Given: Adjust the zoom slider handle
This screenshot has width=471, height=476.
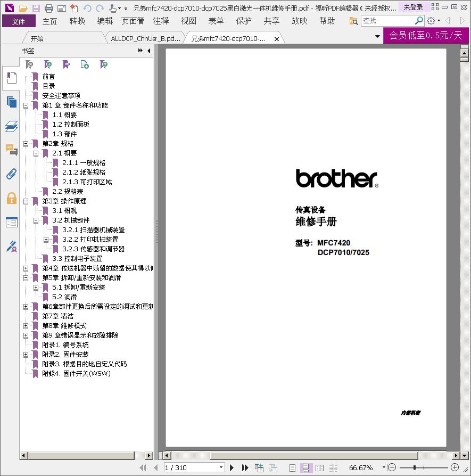Looking at the screenshot, I should click(415, 468).
